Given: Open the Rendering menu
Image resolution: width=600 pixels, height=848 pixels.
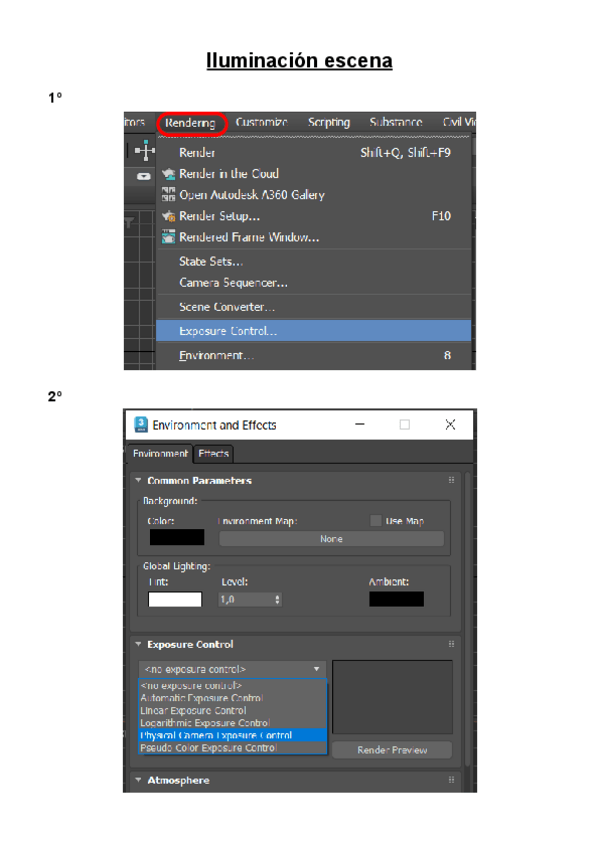Looking at the screenshot, I should click(x=190, y=123).
